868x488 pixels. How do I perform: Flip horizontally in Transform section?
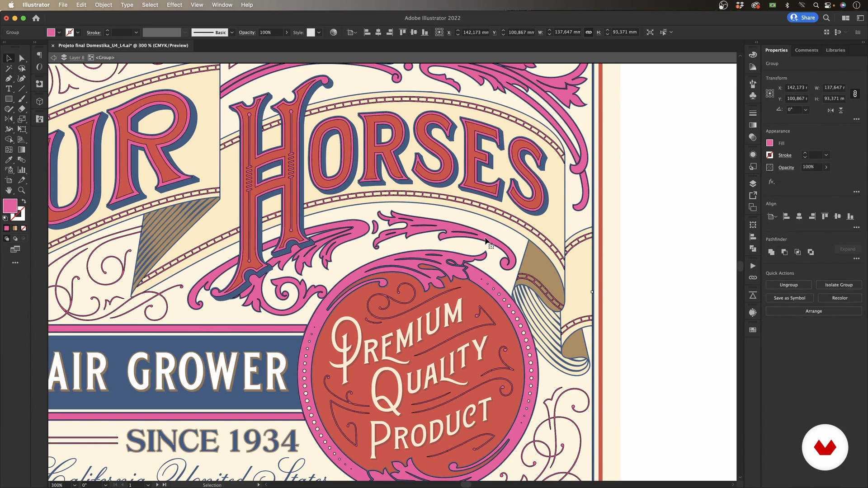click(830, 110)
